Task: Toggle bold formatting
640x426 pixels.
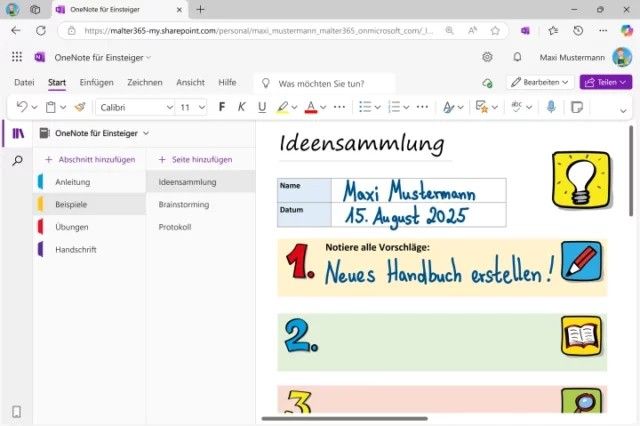Action: click(x=222, y=106)
